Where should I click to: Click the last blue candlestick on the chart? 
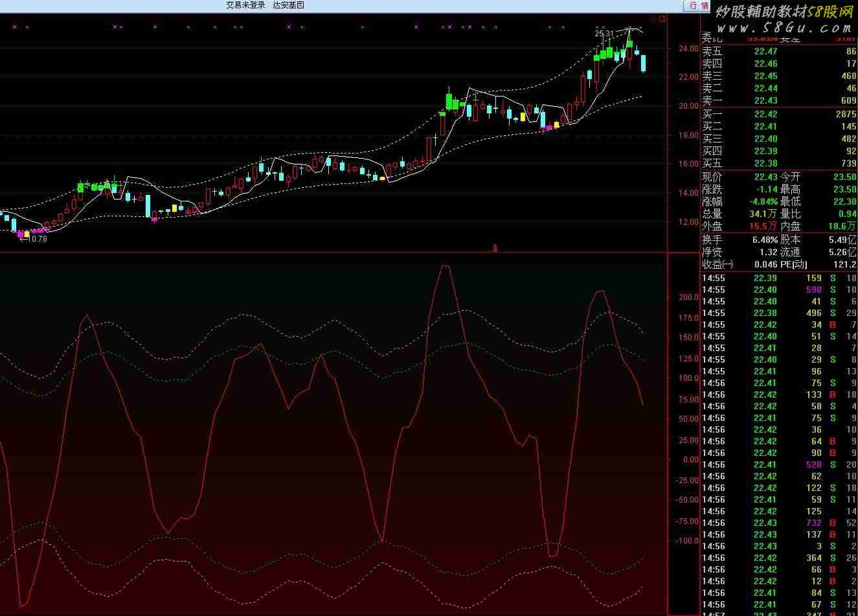(x=644, y=63)
